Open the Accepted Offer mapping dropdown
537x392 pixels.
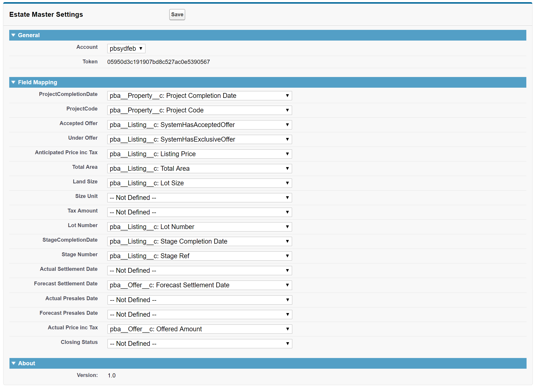[199, 125]
